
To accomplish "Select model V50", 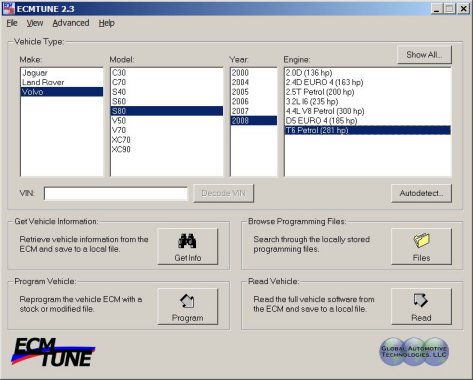I will (x=167, y=121).
